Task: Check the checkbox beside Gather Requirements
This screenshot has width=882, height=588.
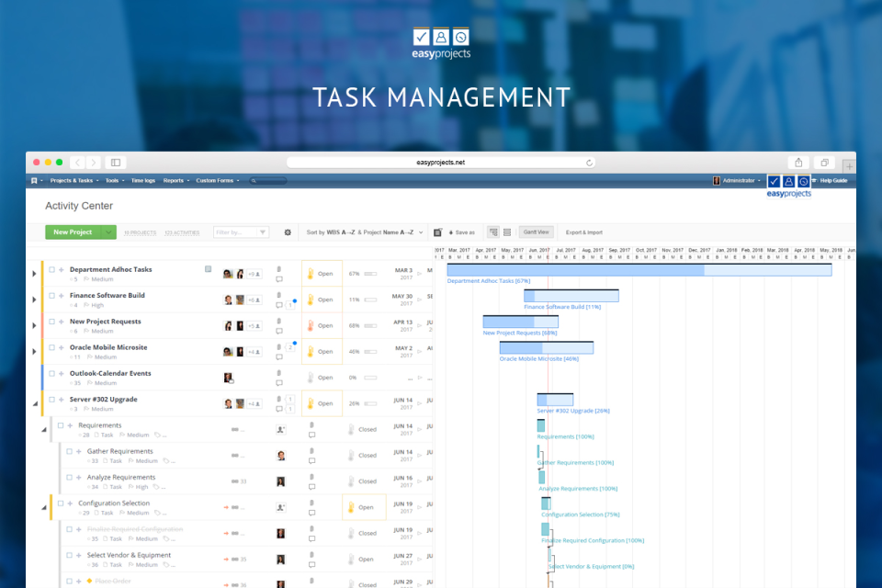Action: [71, 451]
